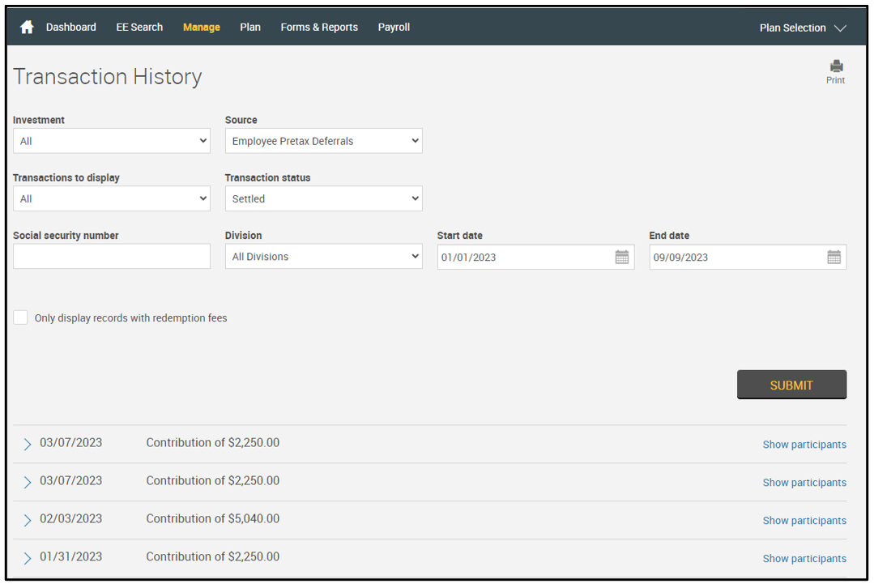
Task: Open the Transaction status dropdown
Action: (323, 198)
